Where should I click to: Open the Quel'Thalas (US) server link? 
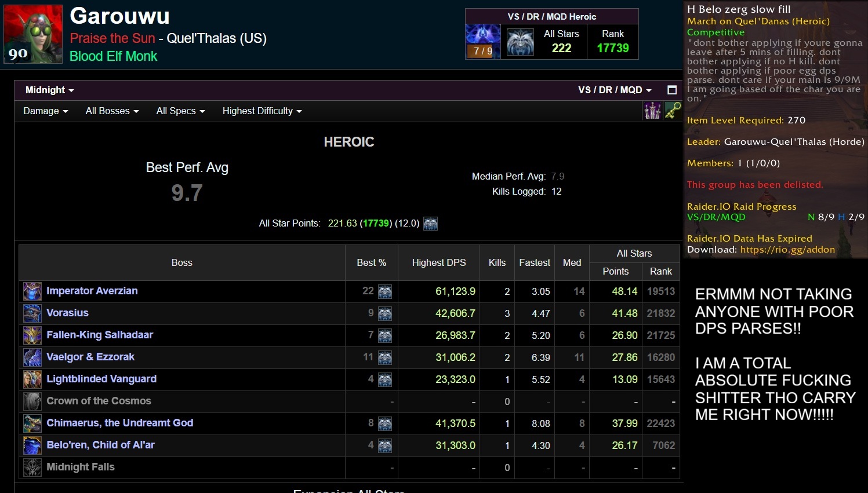217,38
